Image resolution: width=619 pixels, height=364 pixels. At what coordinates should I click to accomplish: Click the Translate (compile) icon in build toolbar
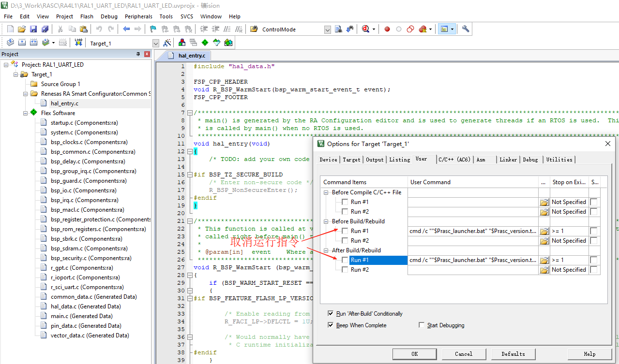click(10, 43)
